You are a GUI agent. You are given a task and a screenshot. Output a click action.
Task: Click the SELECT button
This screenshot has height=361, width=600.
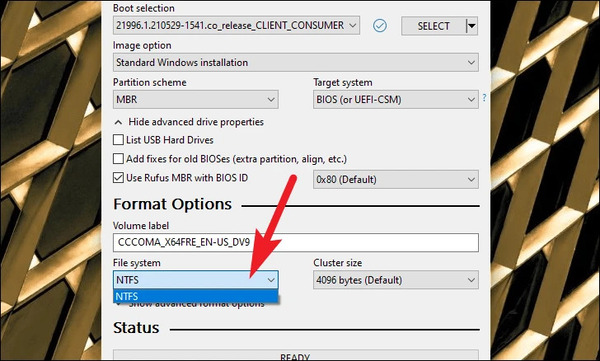point(434,26)
